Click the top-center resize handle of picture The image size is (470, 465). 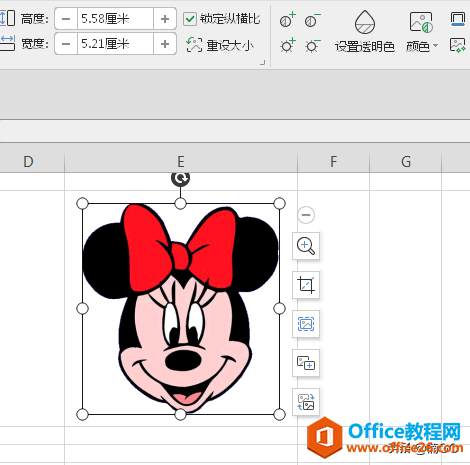(180, 203)
